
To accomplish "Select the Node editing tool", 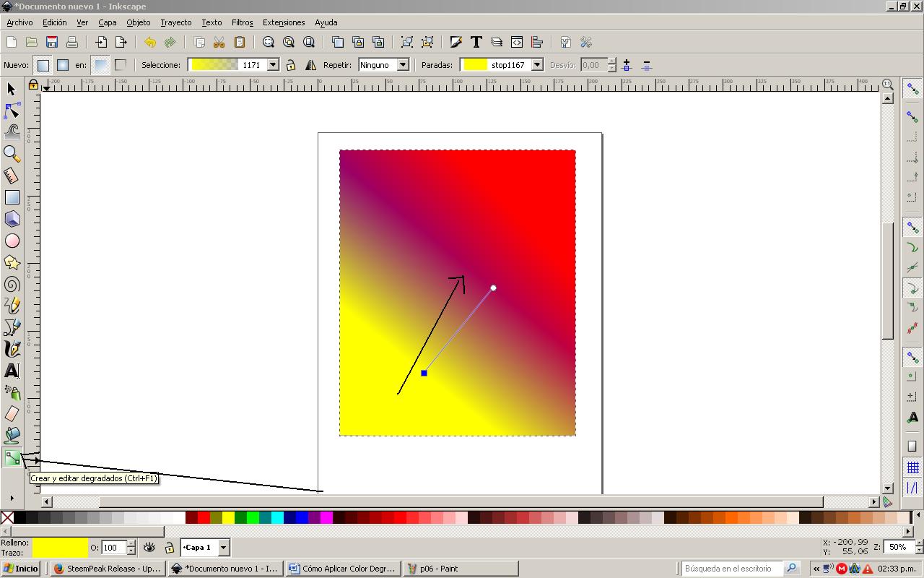I will 12,111.
